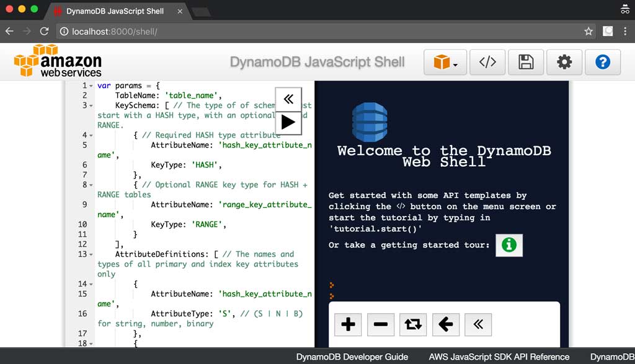Screen dimensions: 635x364
Task: Click the left arrow button in console toolbar
Action: pos(446,324)
